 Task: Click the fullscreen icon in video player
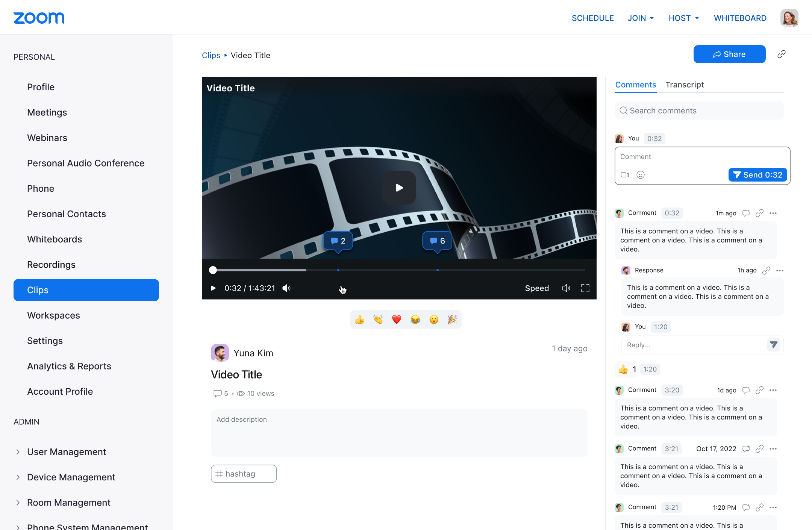click(x=585, y=288)
